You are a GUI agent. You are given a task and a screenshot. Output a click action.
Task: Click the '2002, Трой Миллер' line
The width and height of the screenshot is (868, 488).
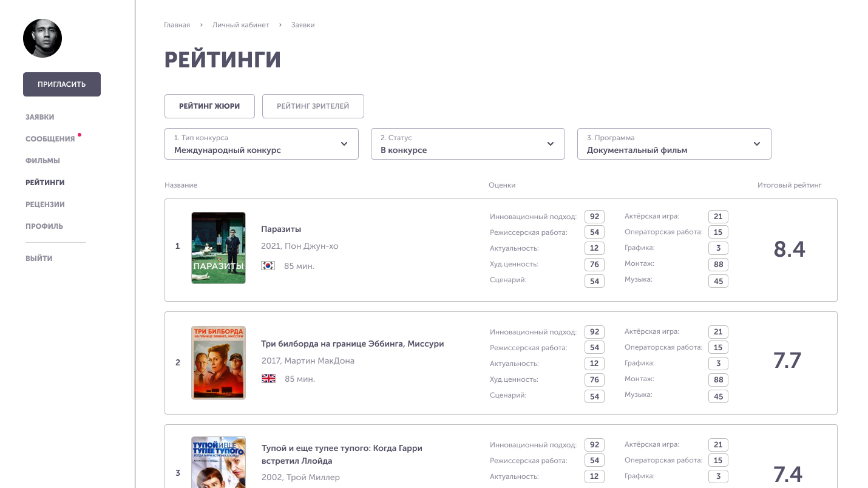click(300, 477)
